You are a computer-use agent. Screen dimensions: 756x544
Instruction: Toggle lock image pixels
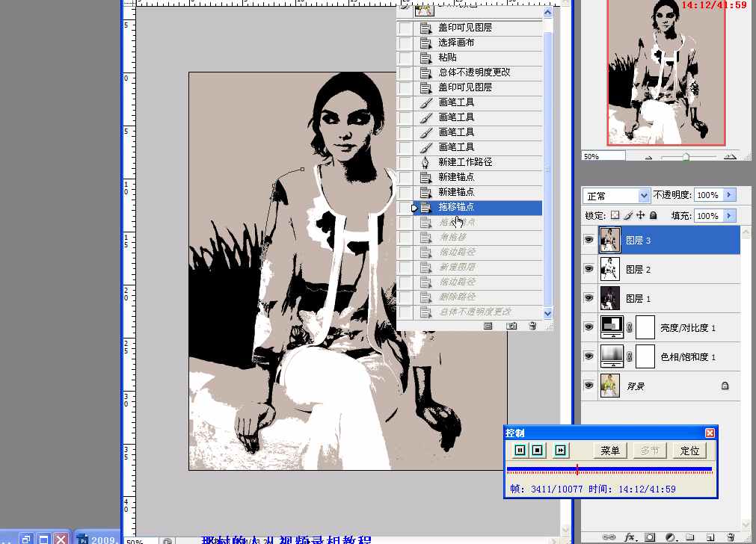pyautogui.click(x=627, y=215)
